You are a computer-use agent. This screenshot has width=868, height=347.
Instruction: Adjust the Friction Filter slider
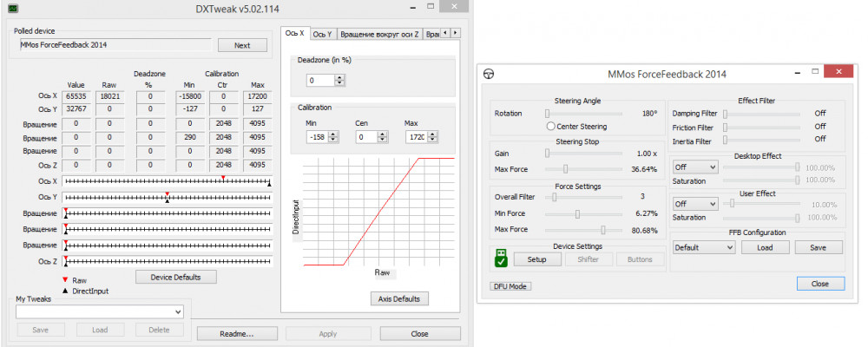pyautogui.click(x=762, y=128)
